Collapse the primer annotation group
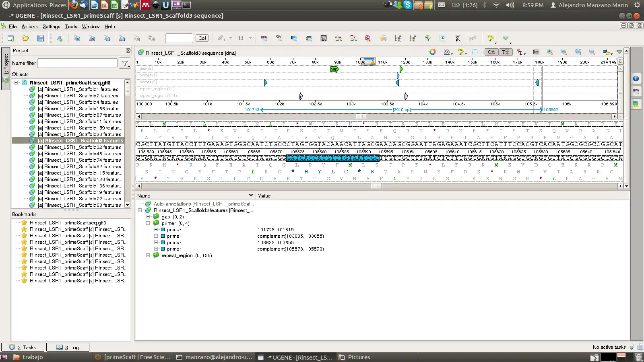 pos(148,223)
